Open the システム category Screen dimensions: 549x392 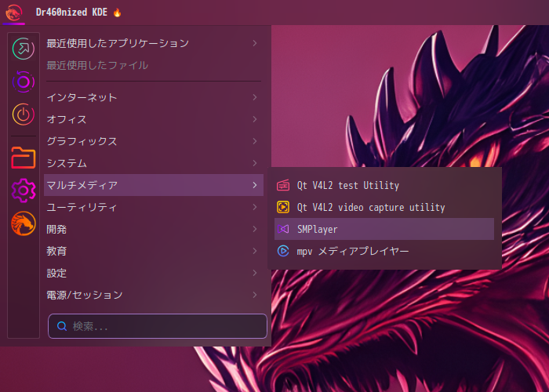click(154, 163)
